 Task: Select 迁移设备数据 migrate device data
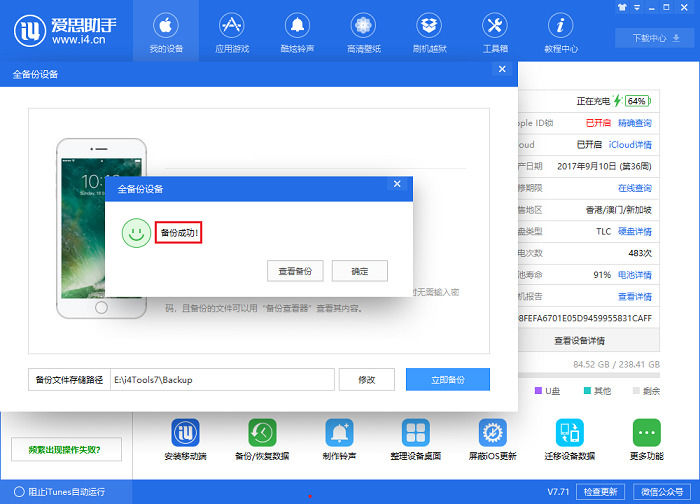tap(570, 440)
